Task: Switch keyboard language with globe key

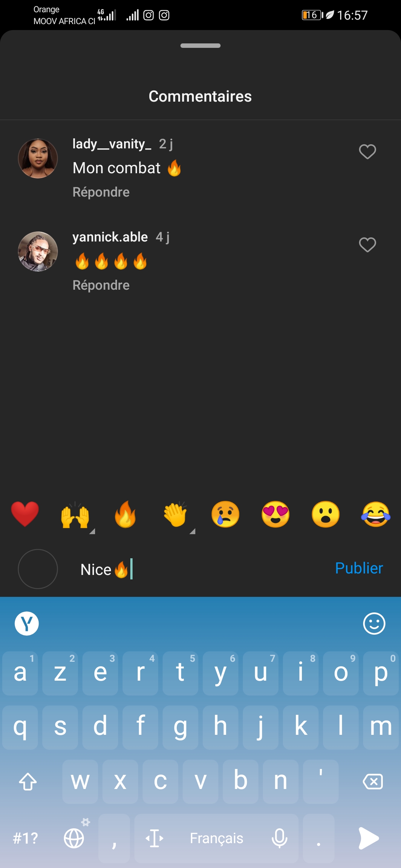Action: pyautogui.click(x=74, y=838)
